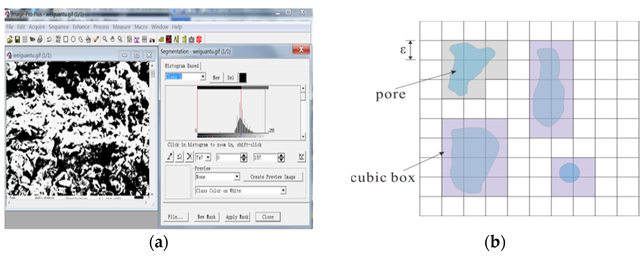Click the open file folder icon
Screen dimensions: 644x256
click(10, 39)
